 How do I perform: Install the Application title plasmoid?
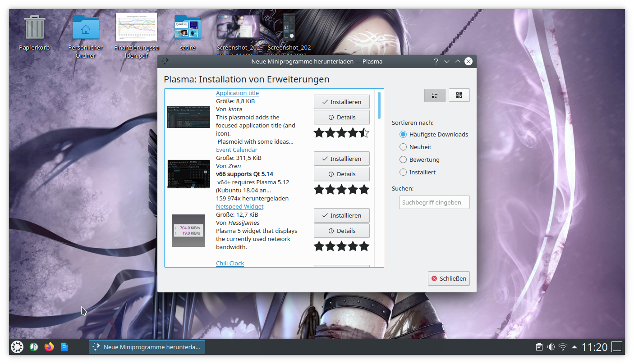[x=342, y=102]
